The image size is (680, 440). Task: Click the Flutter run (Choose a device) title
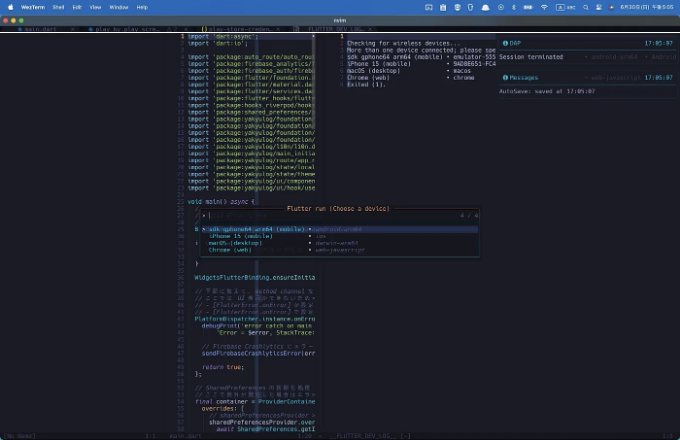(338, 209)
